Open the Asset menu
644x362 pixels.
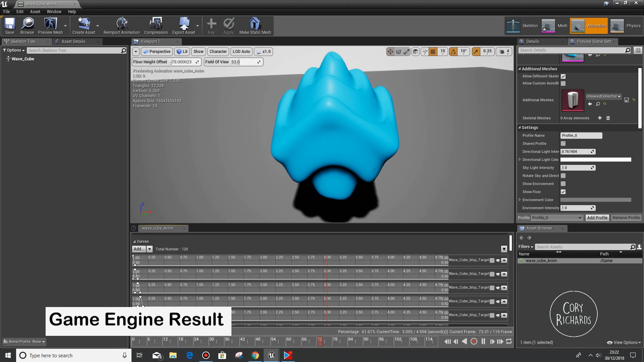[x=35, y=11]
